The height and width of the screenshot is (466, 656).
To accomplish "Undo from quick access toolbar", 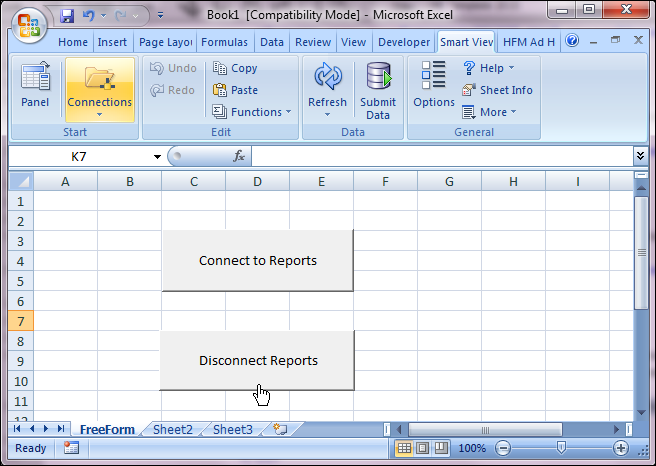I will click(x=88, y=16).
